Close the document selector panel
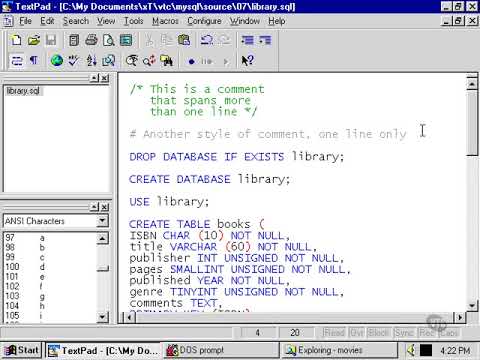 [x=105, y=78]
